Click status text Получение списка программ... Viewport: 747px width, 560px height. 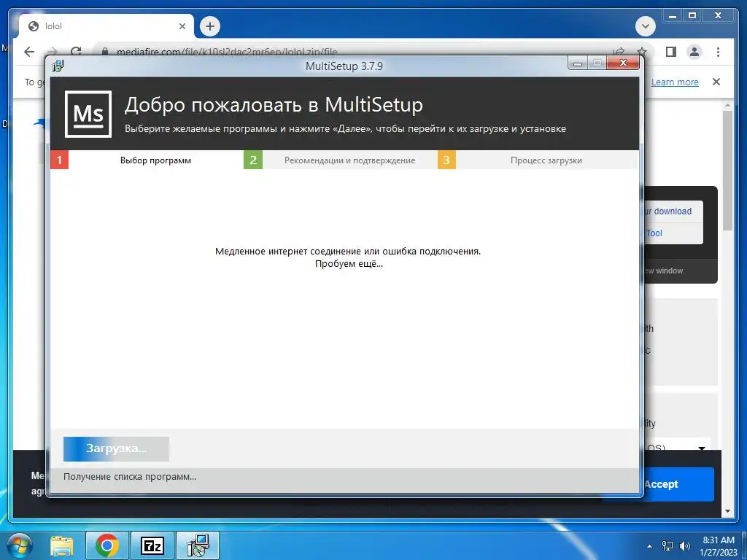[x=130, y=477]
